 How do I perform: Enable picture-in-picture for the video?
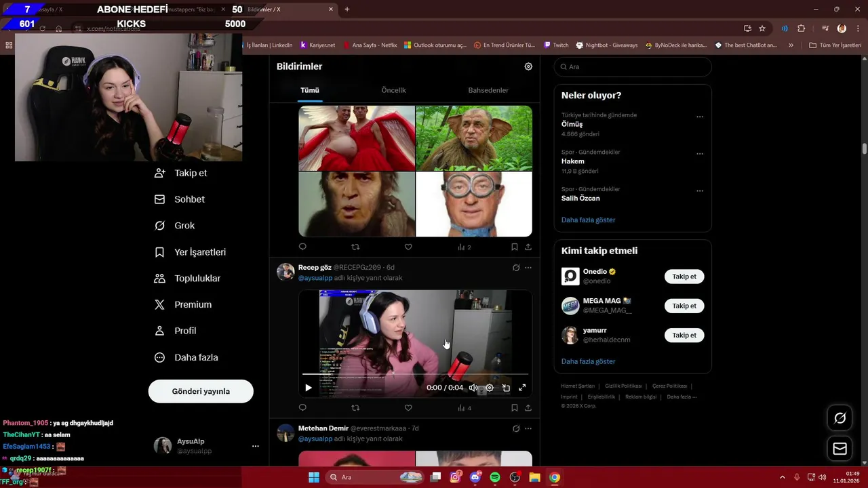pyautogui.click(x=506, y=388)
